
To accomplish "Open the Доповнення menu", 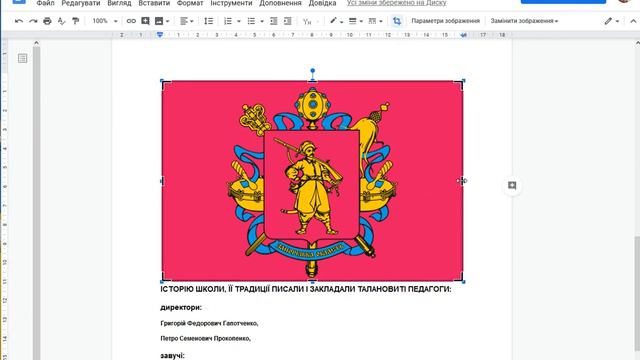I will pos(280,3).
